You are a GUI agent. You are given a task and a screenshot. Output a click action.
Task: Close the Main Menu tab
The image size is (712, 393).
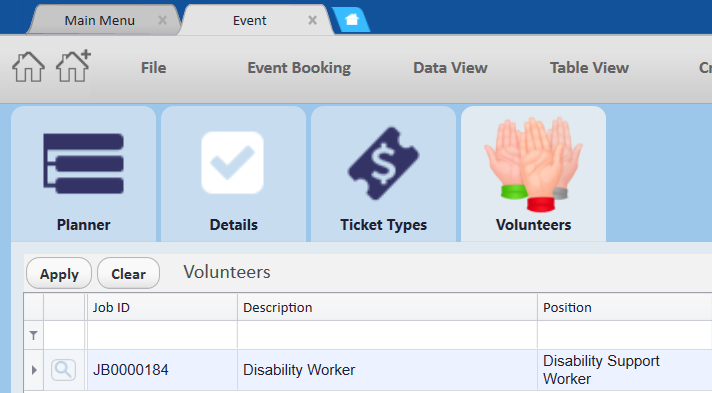click(x=162, y=20)
